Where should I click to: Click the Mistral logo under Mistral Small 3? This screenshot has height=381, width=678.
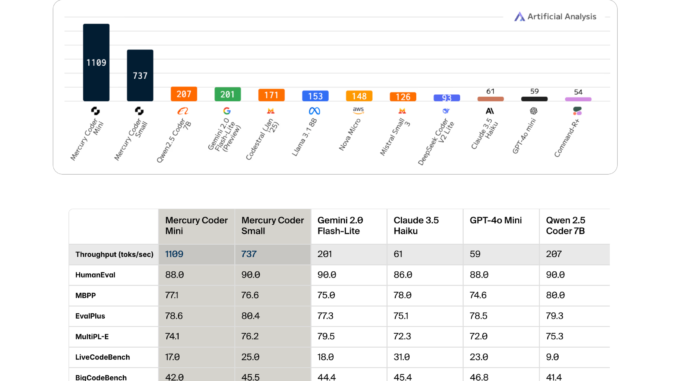pos(402,111)
